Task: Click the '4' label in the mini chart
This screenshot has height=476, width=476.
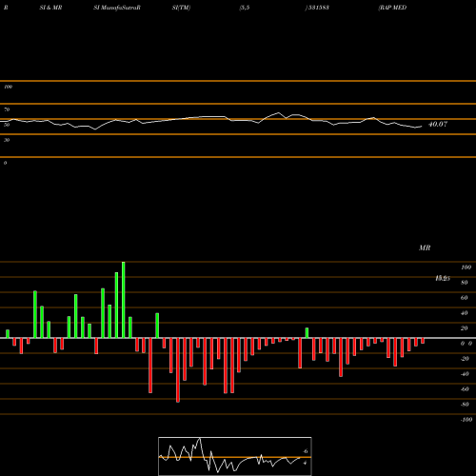Action: point(305,463)
